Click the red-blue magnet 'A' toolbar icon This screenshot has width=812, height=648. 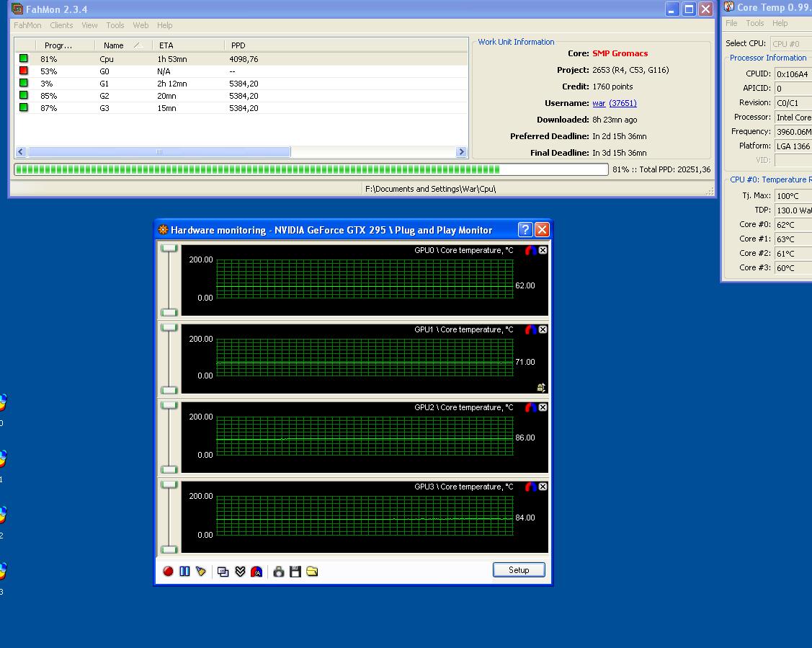256,572
